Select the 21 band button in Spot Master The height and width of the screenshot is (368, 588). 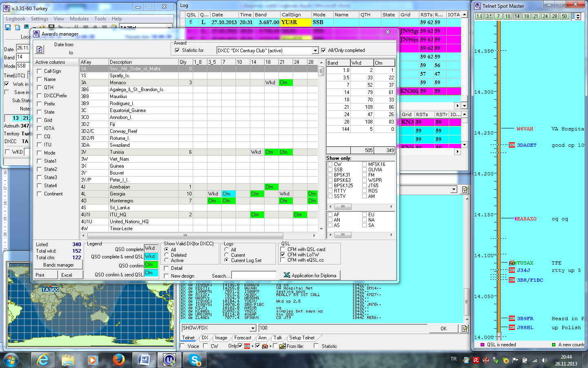point(536,16)
